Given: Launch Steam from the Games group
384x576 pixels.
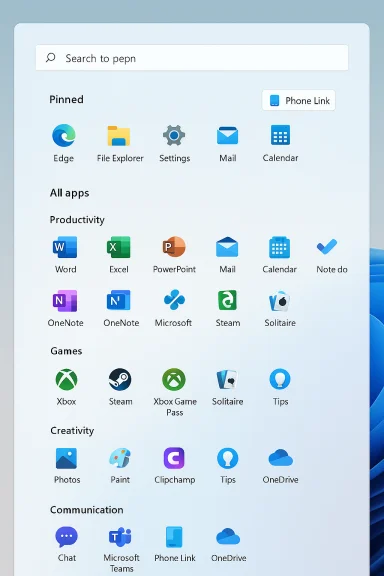Looking at the screenshot, I should pyautogui.click(x=120, y=387).
